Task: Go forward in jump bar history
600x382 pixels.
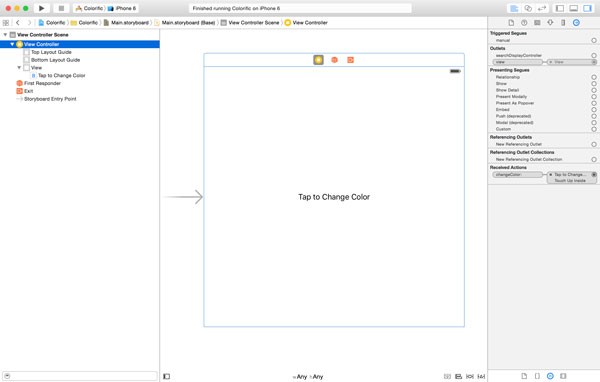Action: click(x=29, y=23)
